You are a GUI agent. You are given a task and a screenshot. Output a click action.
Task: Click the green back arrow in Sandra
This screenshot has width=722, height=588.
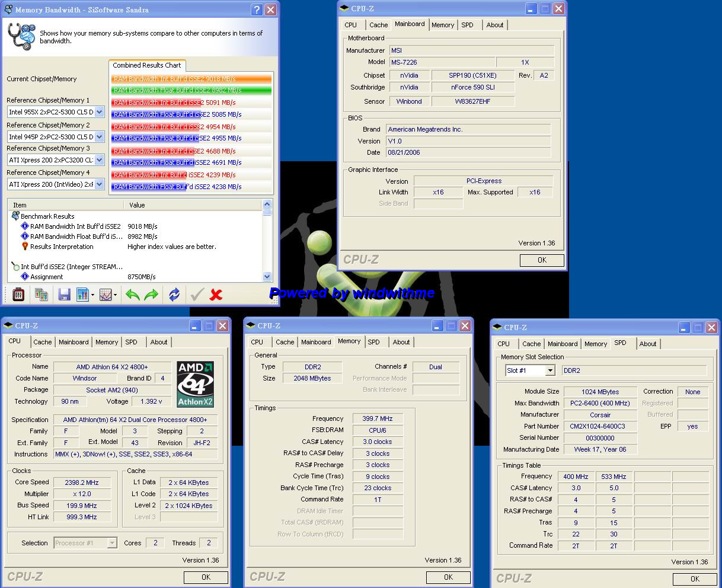tap(132, 294)
